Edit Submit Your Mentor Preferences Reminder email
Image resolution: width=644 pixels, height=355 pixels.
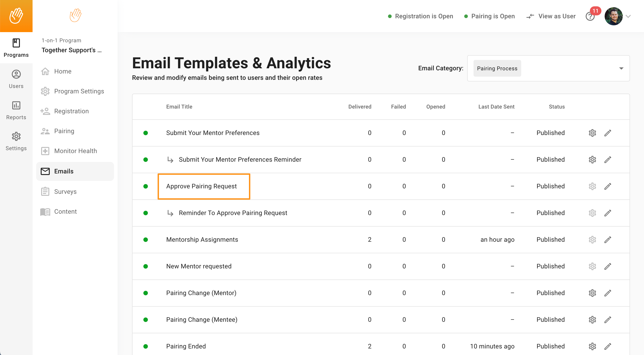(608, 159)
